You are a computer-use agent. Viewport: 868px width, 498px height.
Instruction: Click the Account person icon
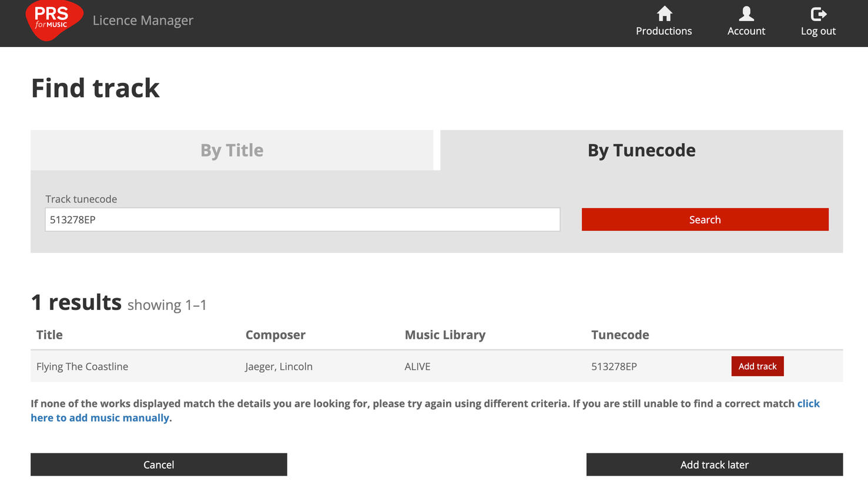[746, 14]
